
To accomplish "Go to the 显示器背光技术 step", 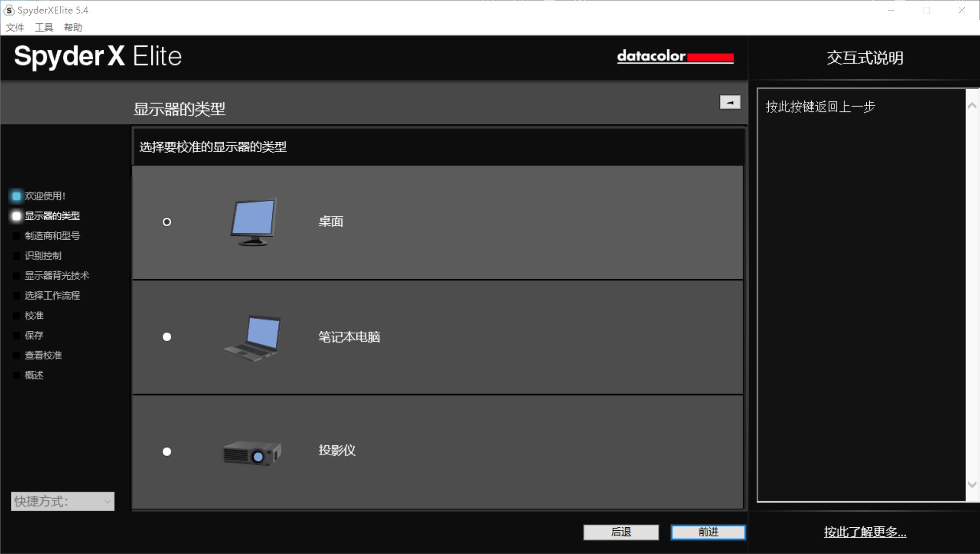I will (x=57, y=276).
